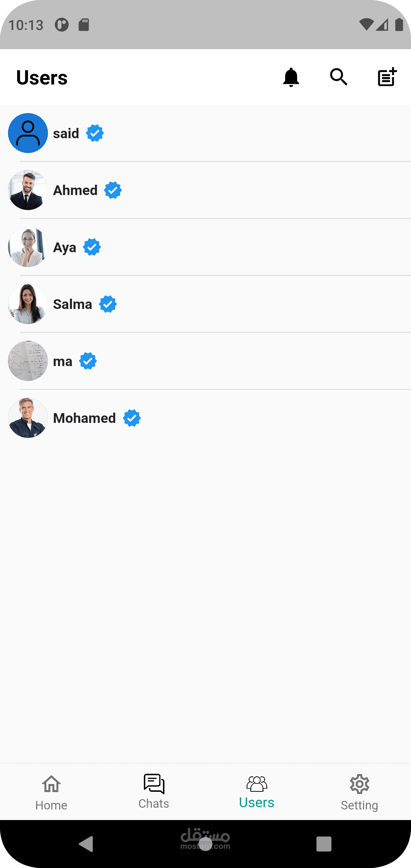
Task: Tap Ahmed's profile photo
Action: 28,190
